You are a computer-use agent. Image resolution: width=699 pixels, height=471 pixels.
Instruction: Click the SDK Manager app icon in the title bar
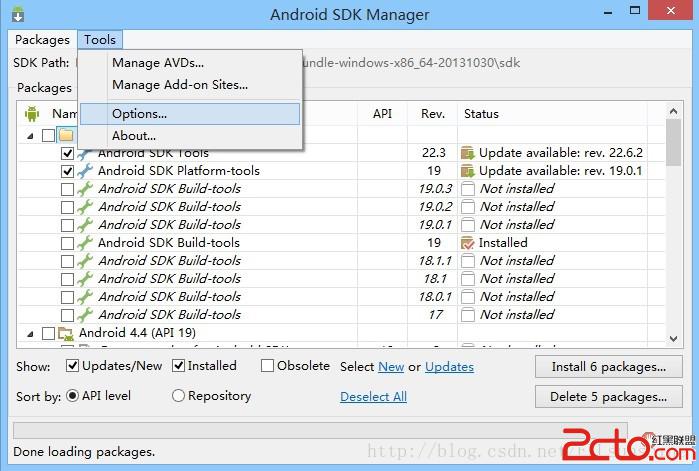18,14
